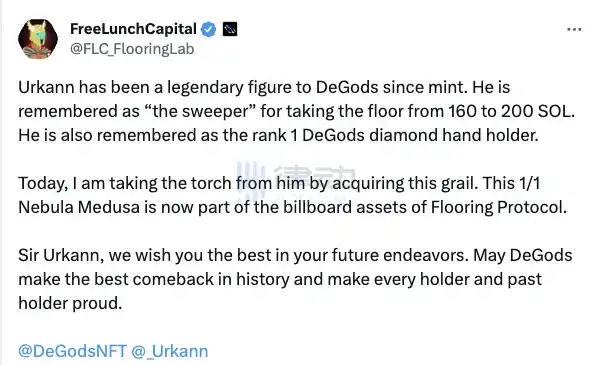
Task: Click the FreeLunchCapital display name
Action: coord(133,29)
